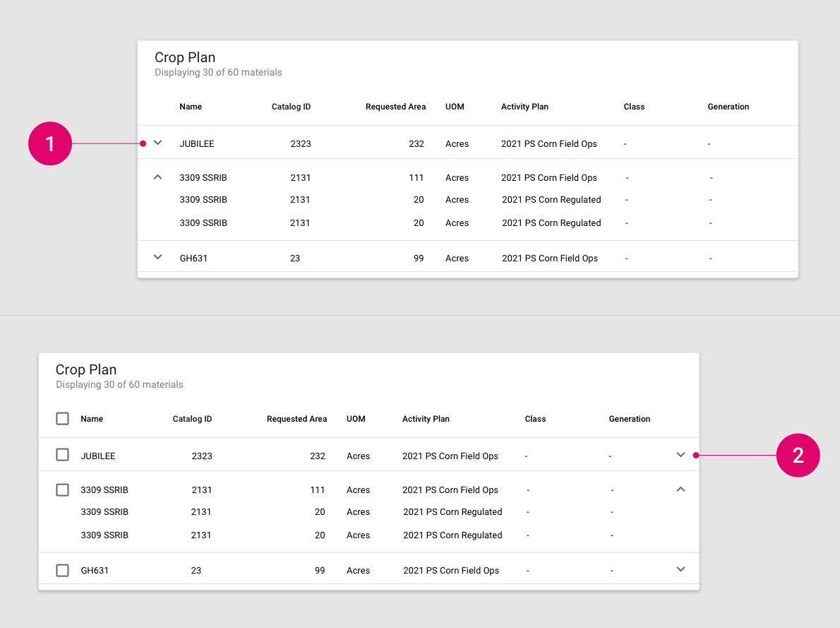
Task: Expand JUBILEE row using chevron before its name
Action: [158, 143]
